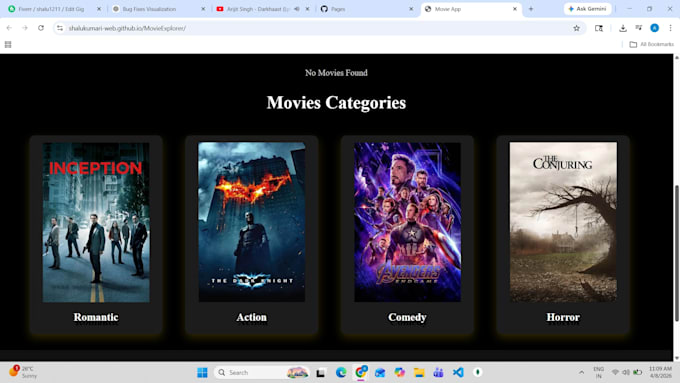The width and height of the screenshot is (680, 383).
Task: Open a new browser tab
Action: click(531, 9)
